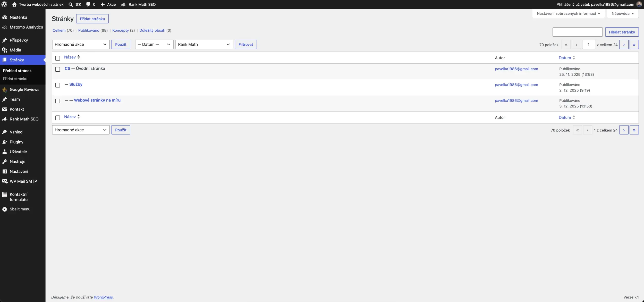
Task: Expand the Nápověda help panel
Action: pyautogui.click(x=623, y=13)
